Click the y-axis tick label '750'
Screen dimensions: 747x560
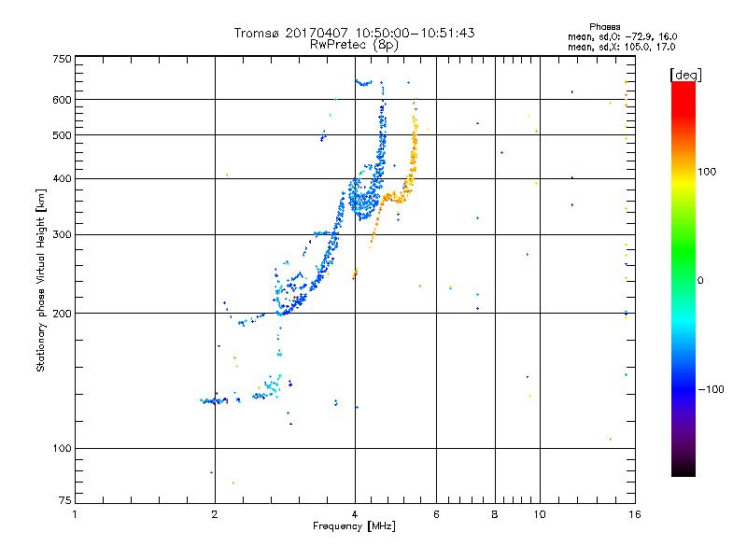(62, 59)
